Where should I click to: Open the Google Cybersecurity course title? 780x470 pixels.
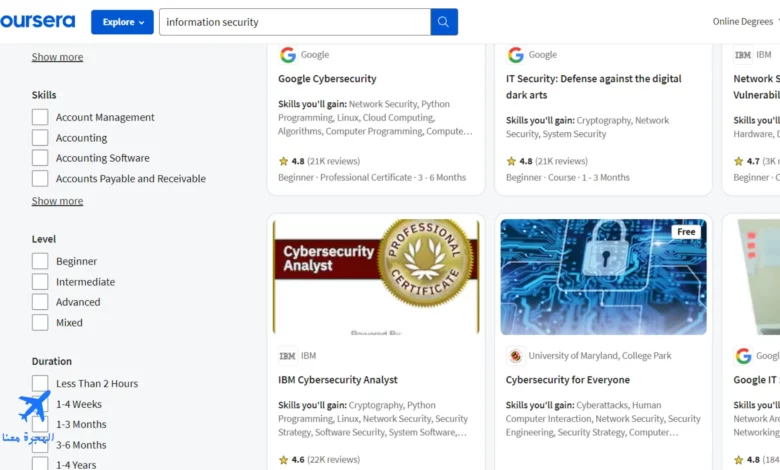tap(327, 79)
